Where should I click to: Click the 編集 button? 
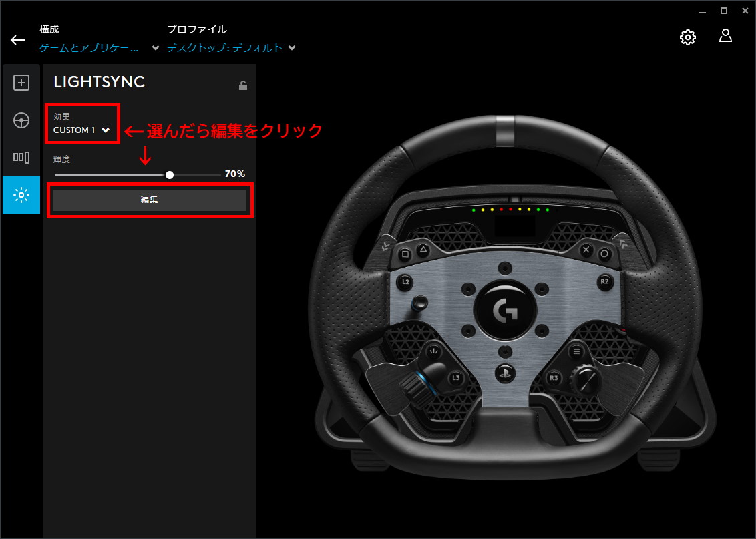150,200
